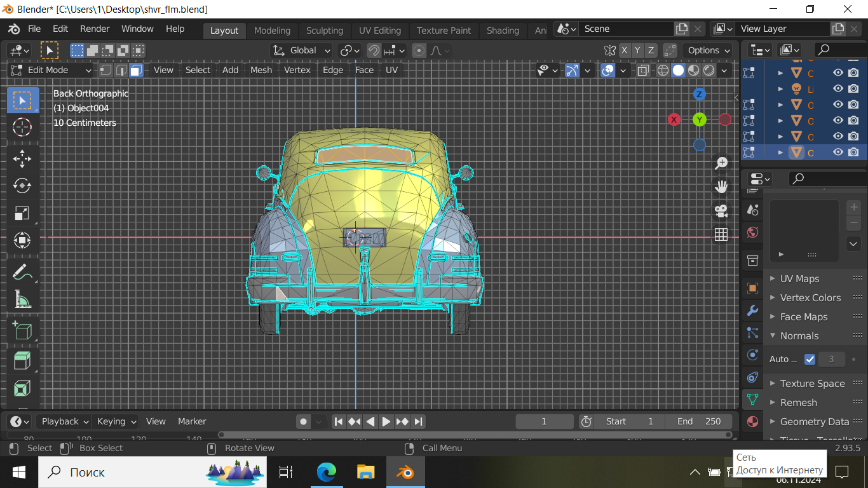This screenshot has width=868, height=488.
Task: Select the Move tool in the toolbar
Action: [x=22, y=158]
